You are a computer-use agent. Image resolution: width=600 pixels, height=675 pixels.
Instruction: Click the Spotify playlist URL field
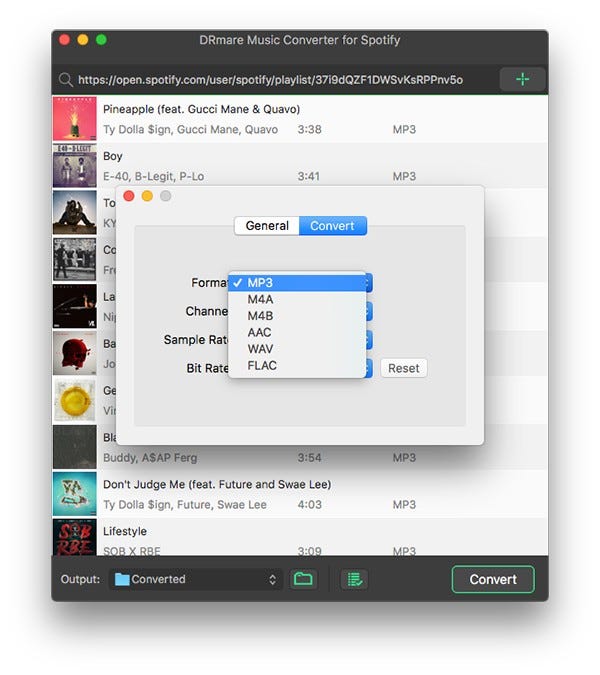(x=270, y=80)
